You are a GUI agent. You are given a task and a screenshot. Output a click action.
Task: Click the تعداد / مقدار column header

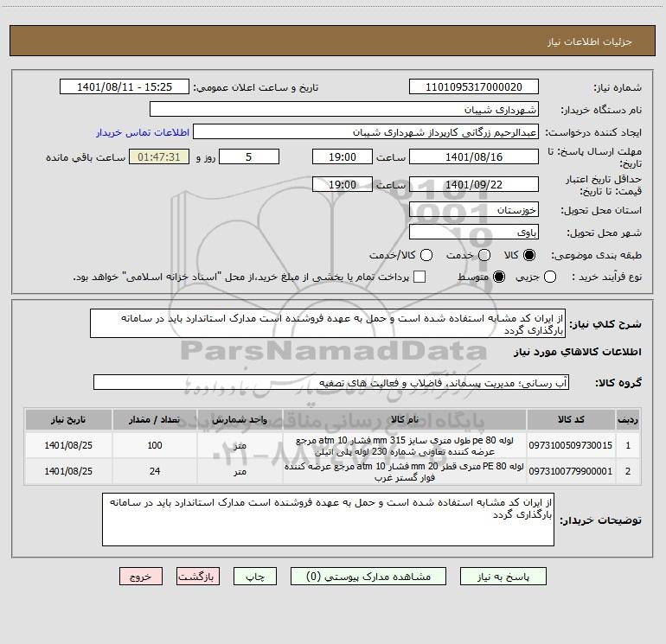coord(155,419)
